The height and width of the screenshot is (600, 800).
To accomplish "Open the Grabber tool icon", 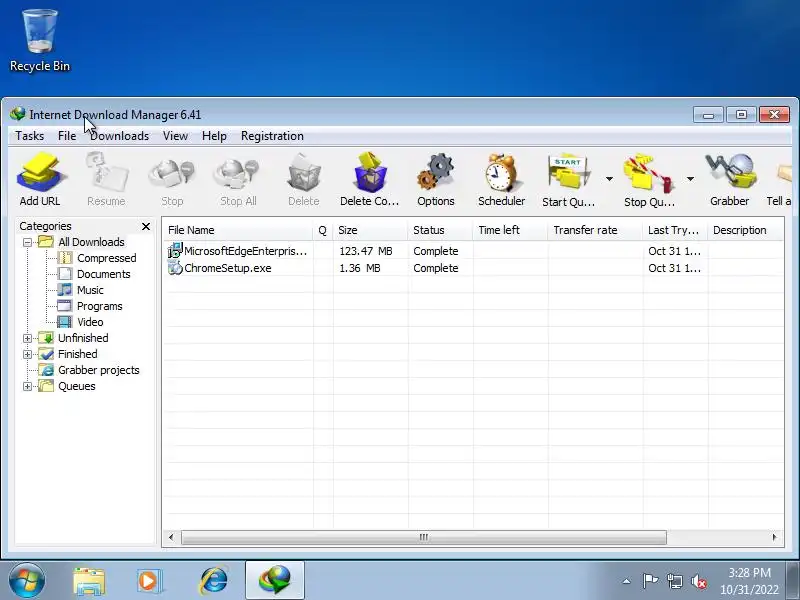I will [730, 172].
